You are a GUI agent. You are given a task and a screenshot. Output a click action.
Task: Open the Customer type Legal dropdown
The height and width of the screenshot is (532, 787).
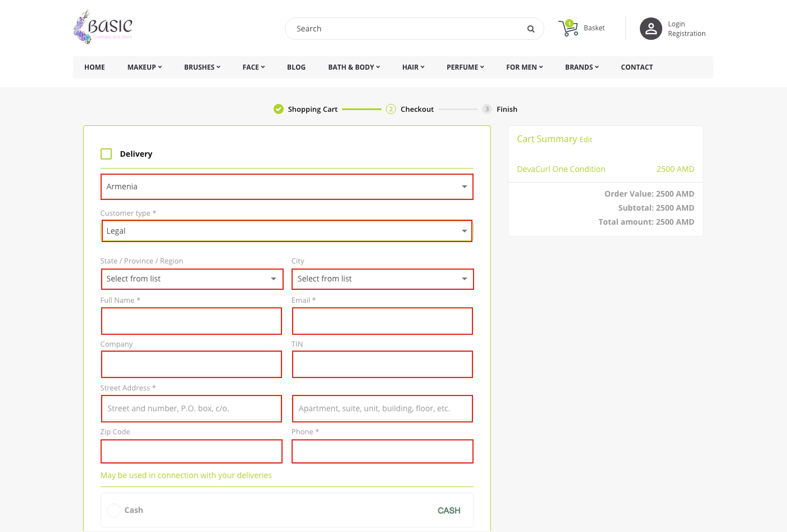(287, 231)
